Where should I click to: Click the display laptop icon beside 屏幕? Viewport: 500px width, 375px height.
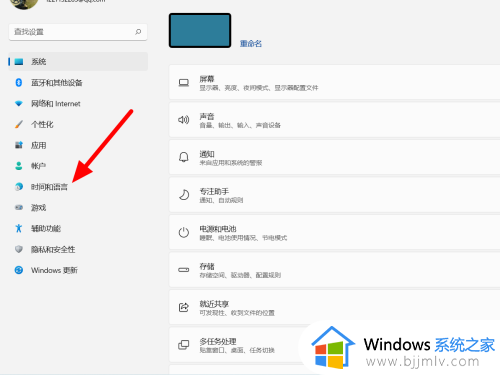(x=184, y=83)
